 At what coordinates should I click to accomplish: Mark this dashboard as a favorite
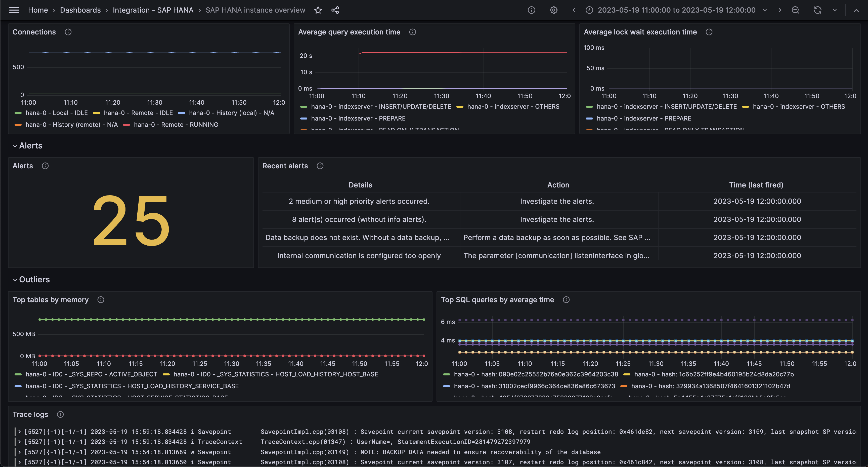coord(318,10)
